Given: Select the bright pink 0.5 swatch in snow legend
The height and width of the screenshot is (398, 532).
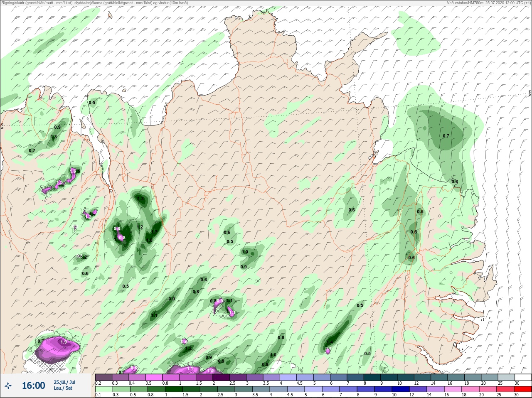Looking at the screenshot, I should (x=154, y=377).
